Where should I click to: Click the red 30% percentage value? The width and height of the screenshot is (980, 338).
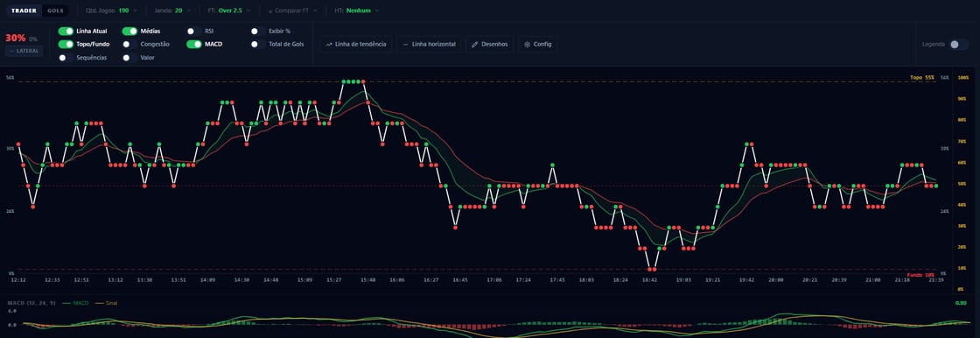click(16, 39)
